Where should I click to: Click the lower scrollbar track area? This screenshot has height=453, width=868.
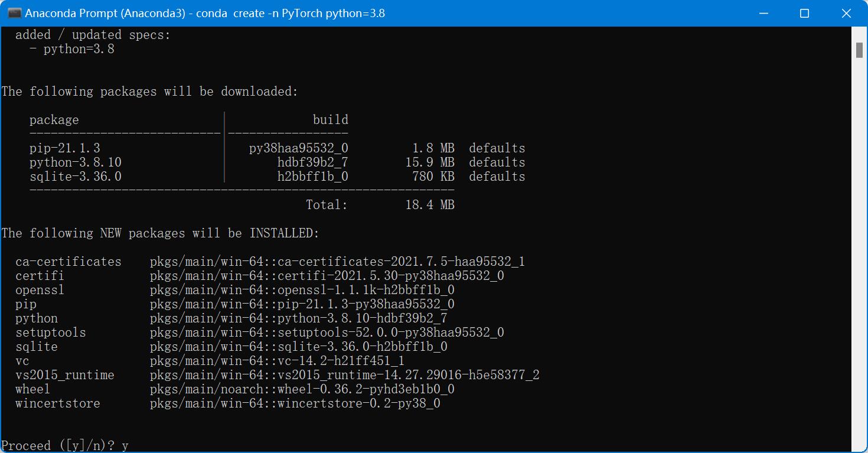click(x=860, y=295)
